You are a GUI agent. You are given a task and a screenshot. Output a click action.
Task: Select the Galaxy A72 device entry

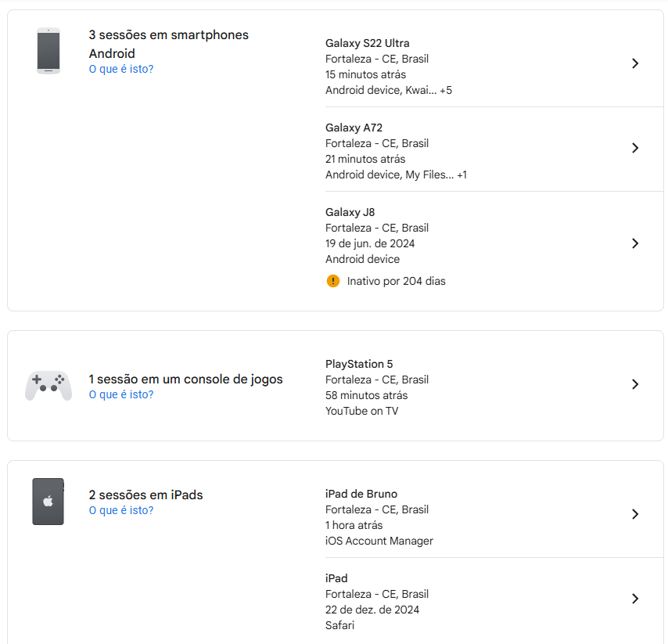click(494, 149)
